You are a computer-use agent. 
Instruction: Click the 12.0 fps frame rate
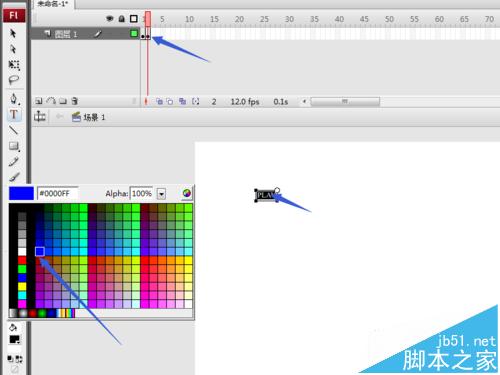(245, 102)
